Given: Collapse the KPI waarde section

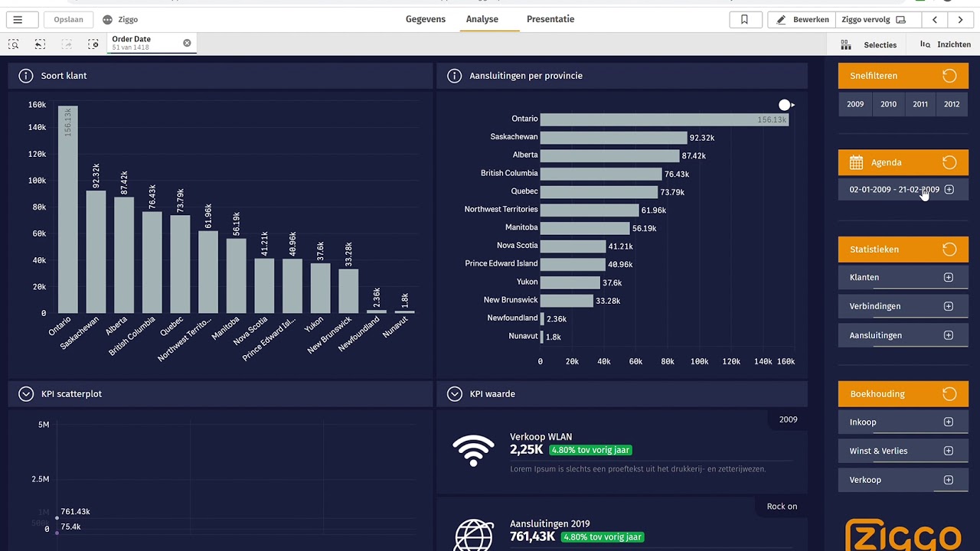Looking at the screenshot, I should click(x=455, y=393).
